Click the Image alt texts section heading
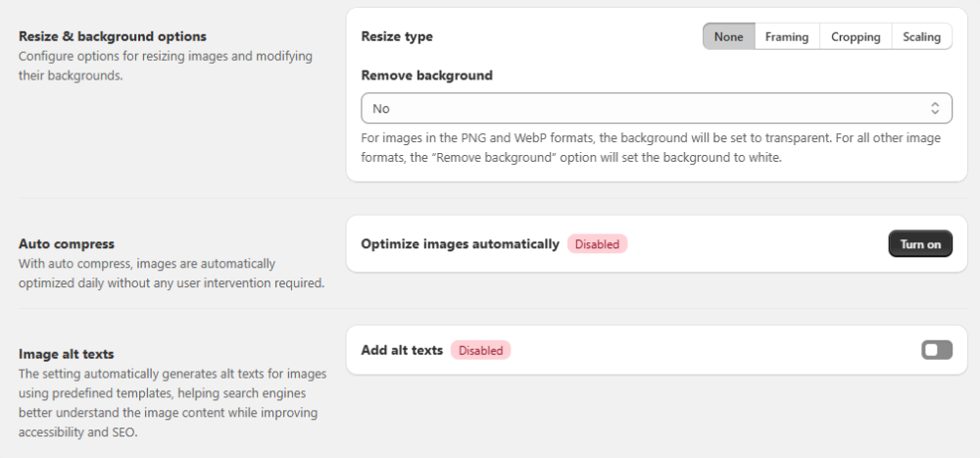 pos(73,354)
